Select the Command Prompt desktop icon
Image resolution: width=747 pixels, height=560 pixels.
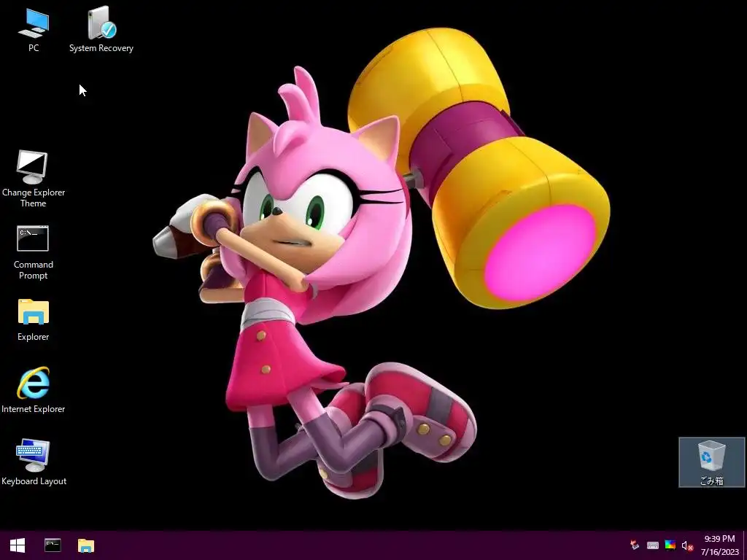coord(33,252)
